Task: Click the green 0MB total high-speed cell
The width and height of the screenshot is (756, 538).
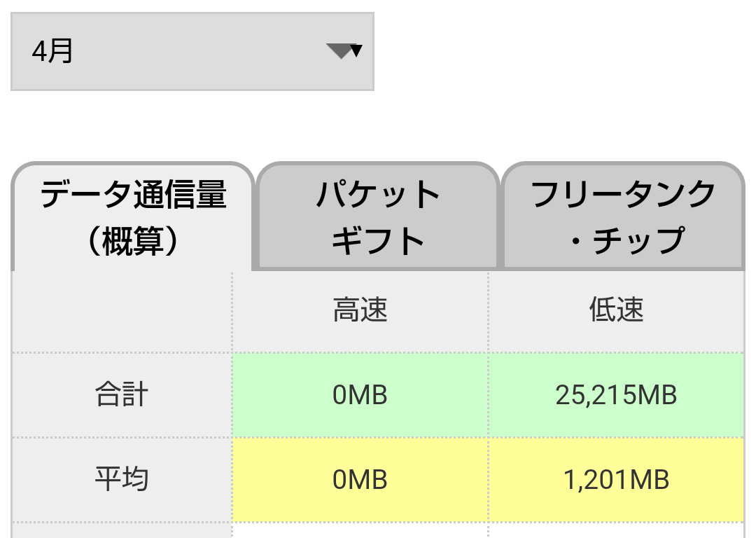Action: [360, 395]
